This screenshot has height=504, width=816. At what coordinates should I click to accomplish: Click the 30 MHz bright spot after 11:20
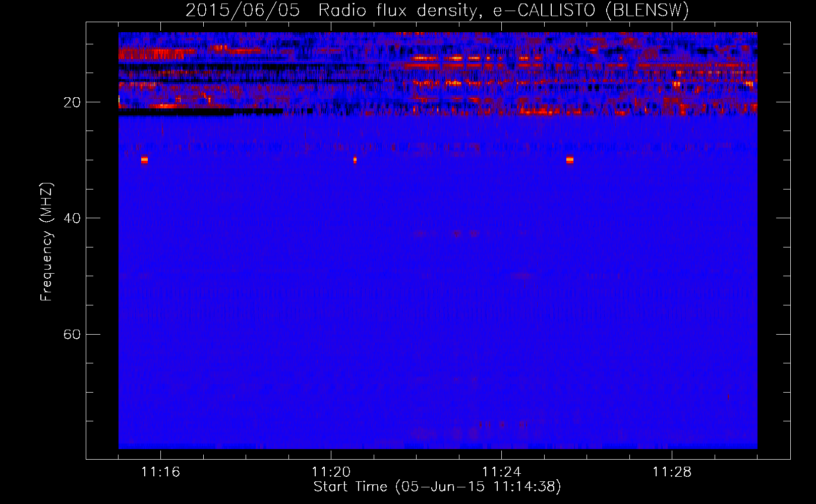click(x=355, y=160)
